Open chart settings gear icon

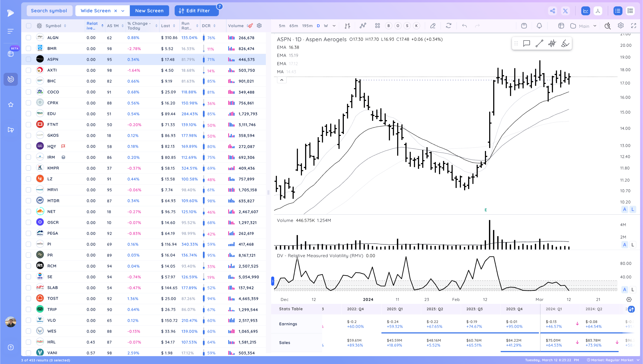620,26
